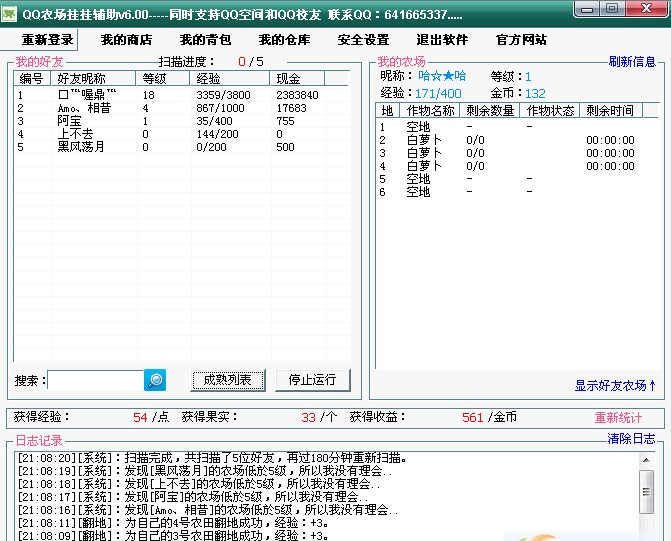
Task: Click the search magnifier icon
Action: coord(155,380)
